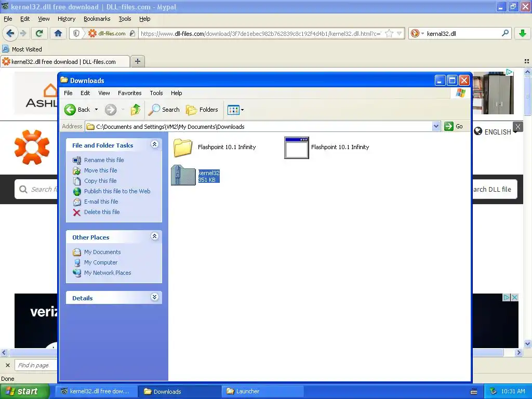This screenshot has height=399, width=532.
Task: Switch to kernel32.dll browser taskbar button
Action: pyautogui.click(x=97, y=391)
